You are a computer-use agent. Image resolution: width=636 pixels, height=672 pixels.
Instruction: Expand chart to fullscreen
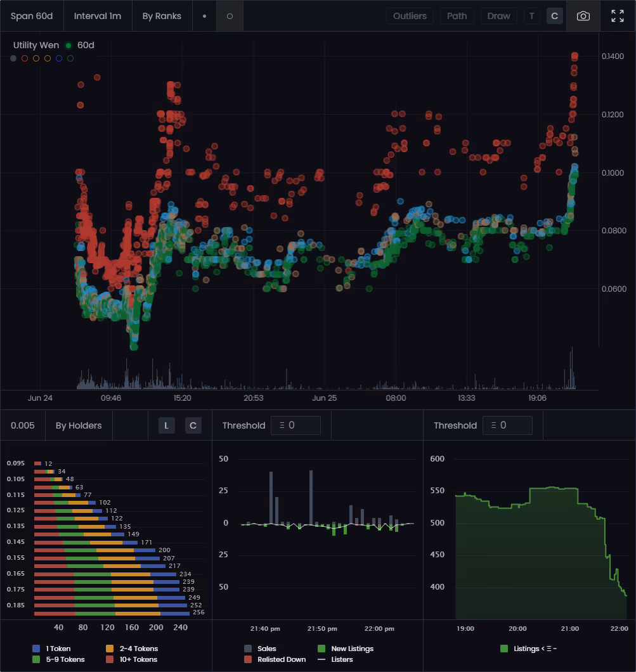click(x=617, y=16)
